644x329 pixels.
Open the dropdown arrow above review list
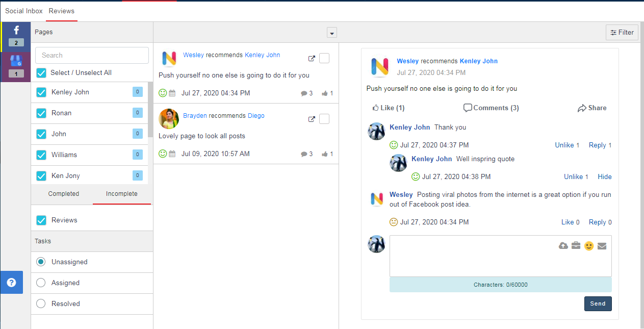(332, 33)
